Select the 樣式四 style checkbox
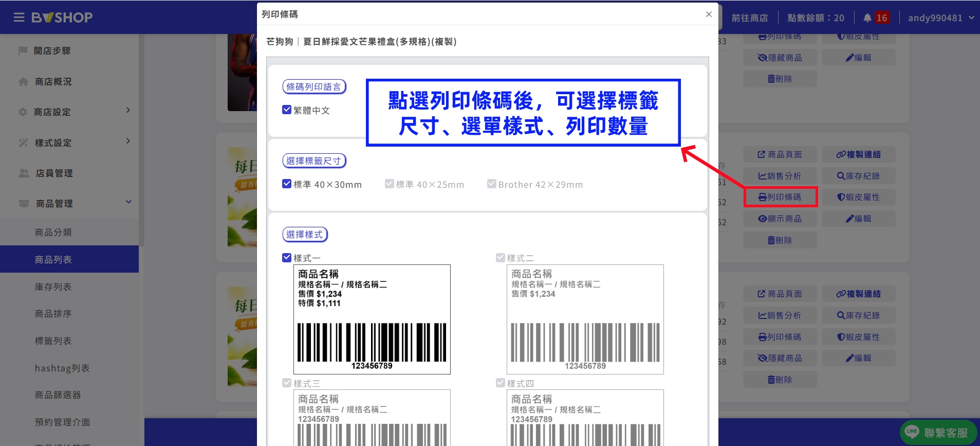The width and height of the screenshot is (980, 446). 501,383
